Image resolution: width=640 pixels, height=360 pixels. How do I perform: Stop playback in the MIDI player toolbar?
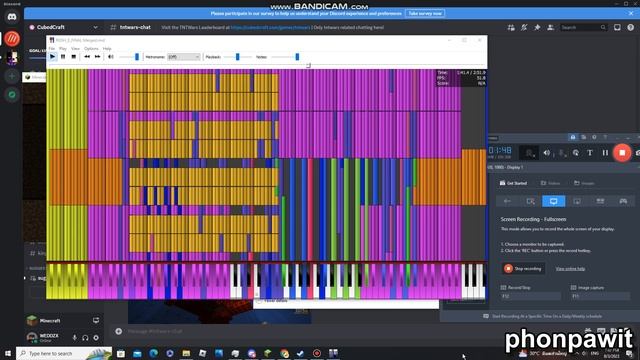pos(73,57)
